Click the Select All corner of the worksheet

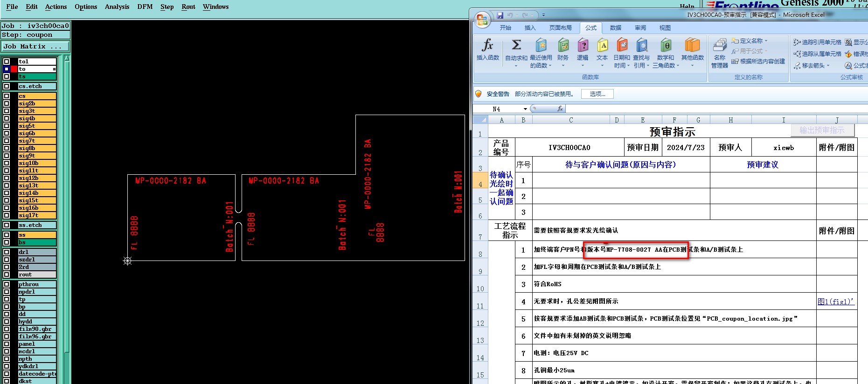tap(480, 120)
